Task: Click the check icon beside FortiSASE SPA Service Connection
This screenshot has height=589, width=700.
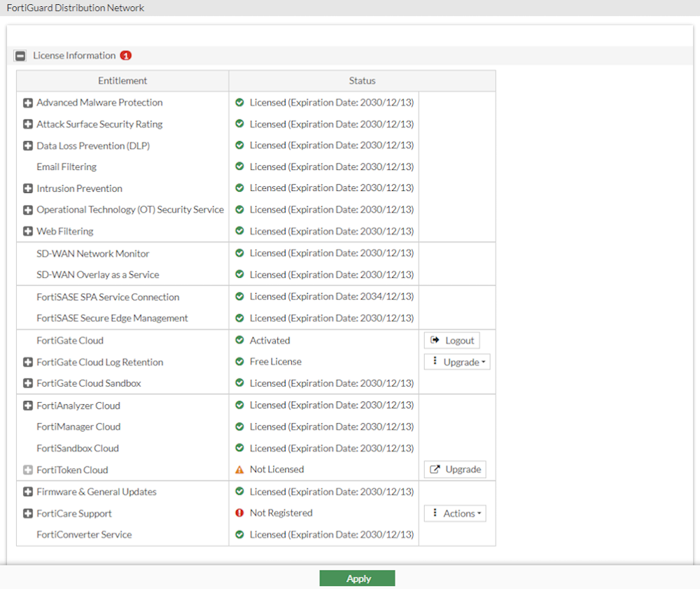Action: point(239,296)
